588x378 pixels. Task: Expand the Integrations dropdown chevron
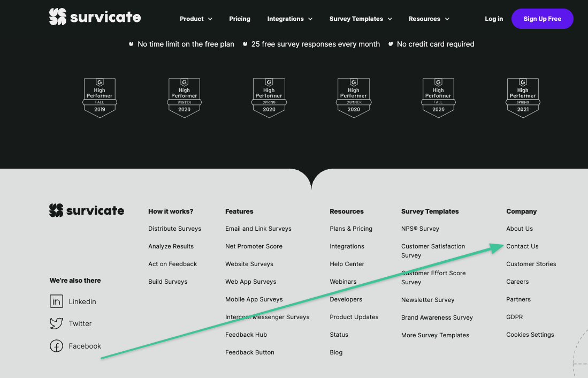(x=310, y=19)
